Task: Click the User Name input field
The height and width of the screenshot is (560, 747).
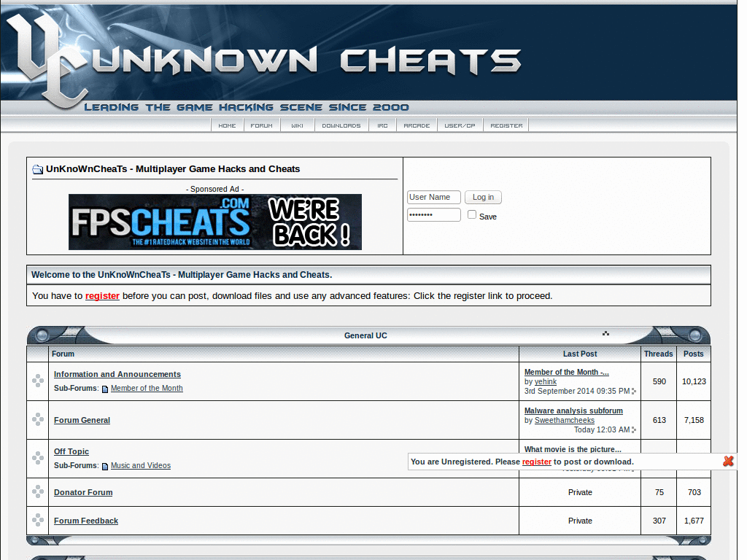Action: tap(433, 197)
